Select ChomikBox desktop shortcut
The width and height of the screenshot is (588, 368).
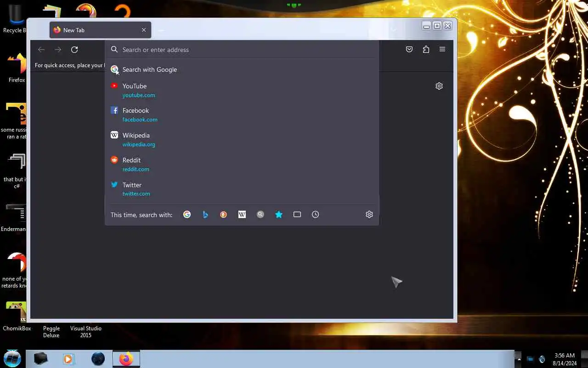17,316
